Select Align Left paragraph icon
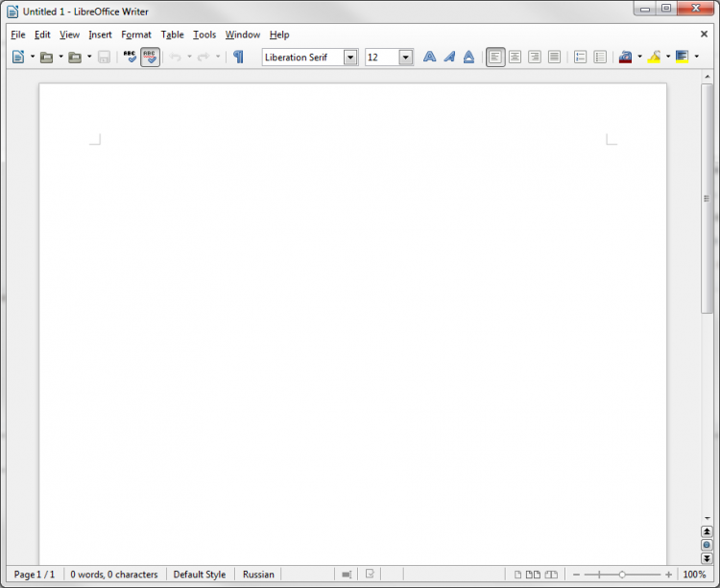Screen dimensions: 720x588 coord(495,57)
